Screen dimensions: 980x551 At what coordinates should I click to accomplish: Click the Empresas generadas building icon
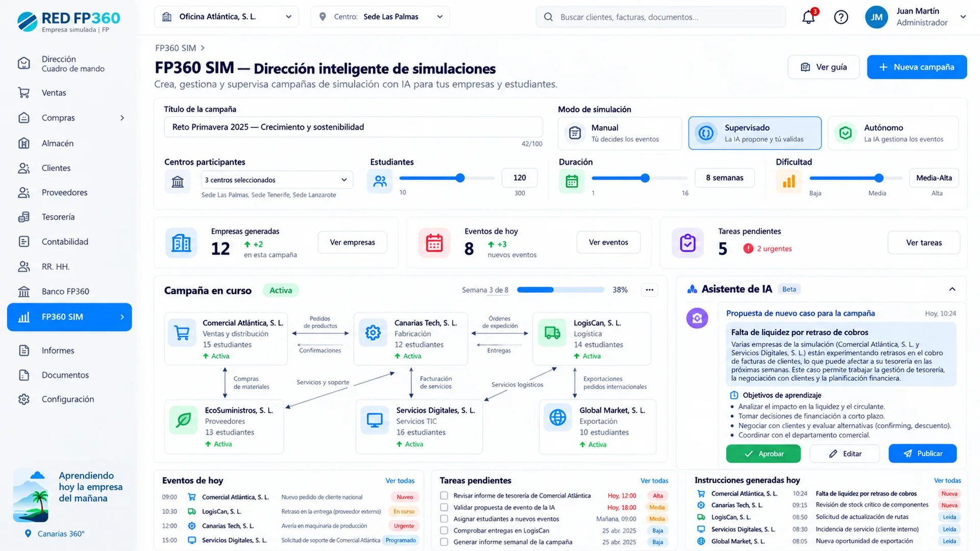(181, 243)
